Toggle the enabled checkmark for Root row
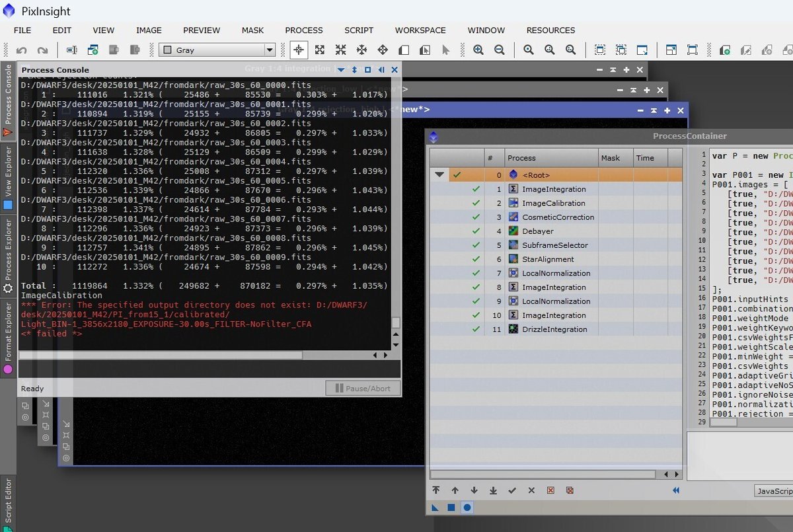793x532 pixels. 457,175
